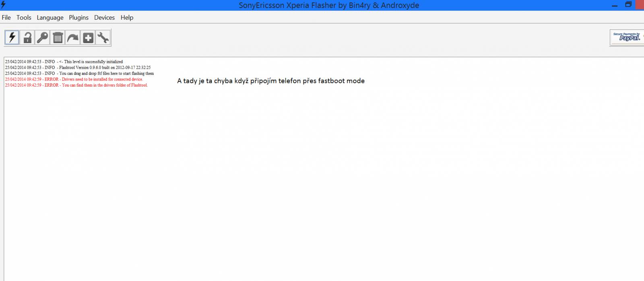
Task: Click the window title 'SonyEricsson Xperia Flasher'
Action: pyautogui.click(x=329, y=5)
